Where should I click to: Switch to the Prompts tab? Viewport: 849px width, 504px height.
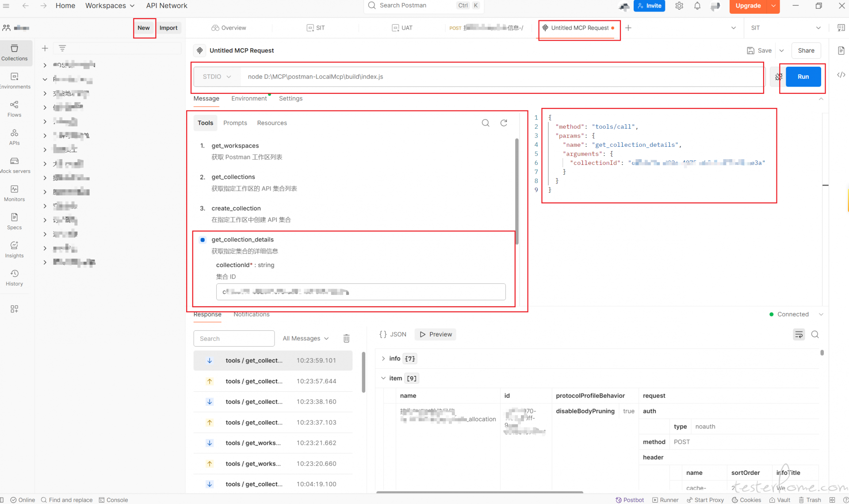(x=235, y=123)
